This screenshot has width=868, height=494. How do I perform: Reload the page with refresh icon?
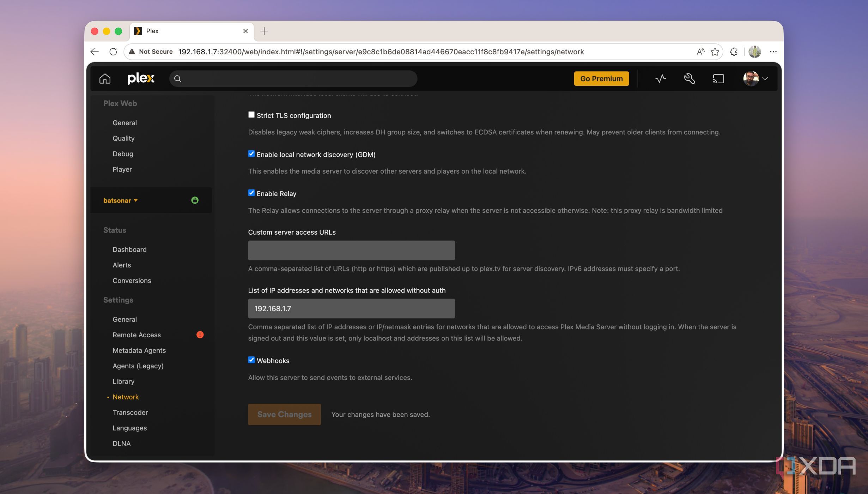tap(113, 52)
